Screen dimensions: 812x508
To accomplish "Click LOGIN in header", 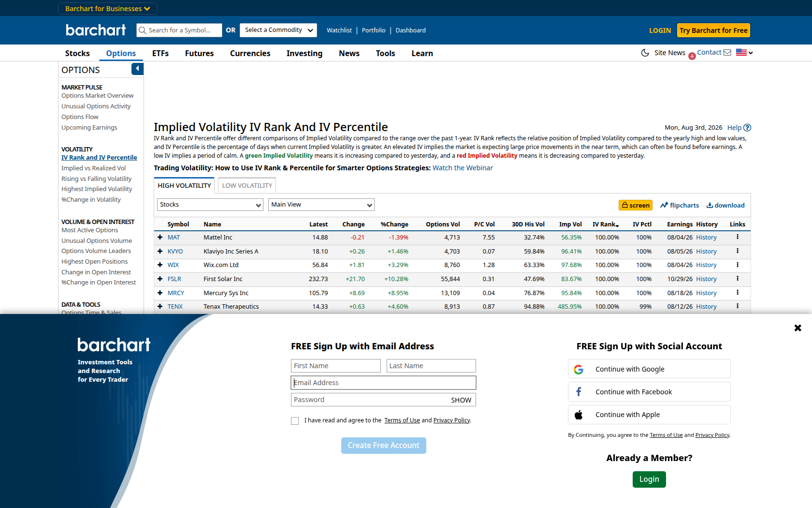I will point(660,30).
